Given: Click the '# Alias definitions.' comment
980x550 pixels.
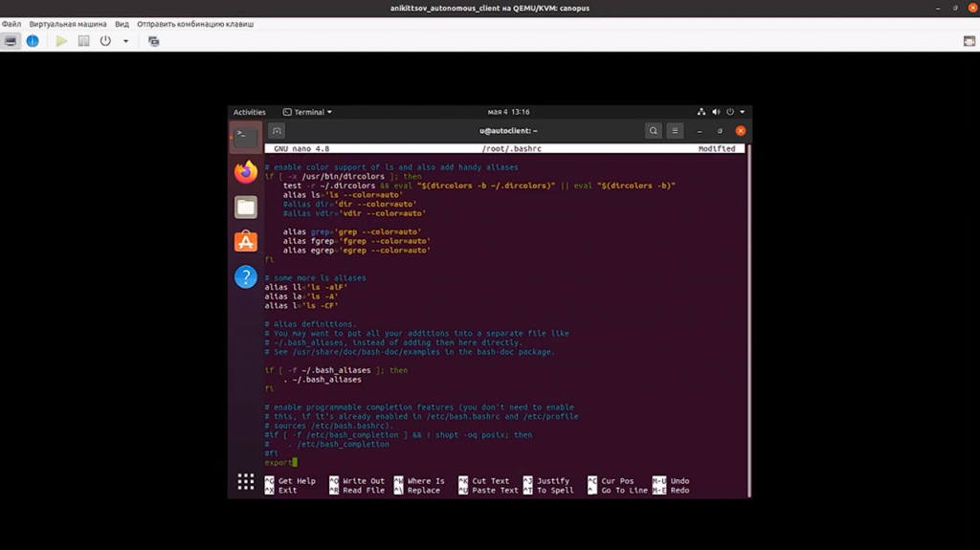Looking at the screenshot, I should coord(311,324).
